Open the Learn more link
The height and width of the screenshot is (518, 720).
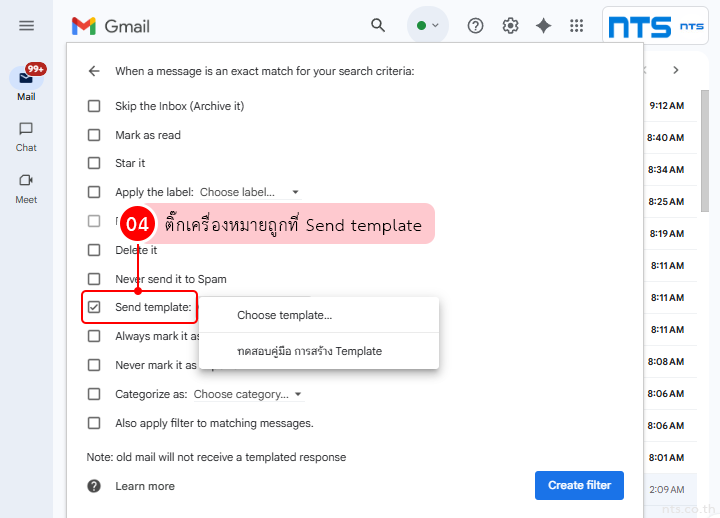click(x=145, y=486)
